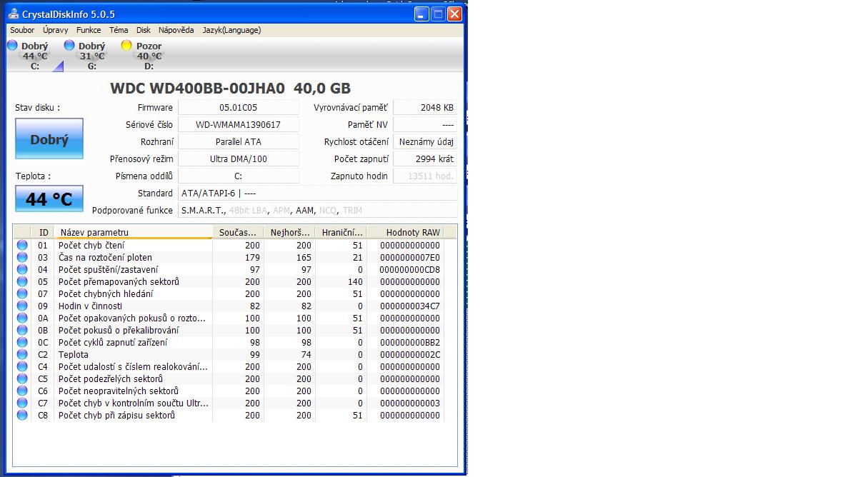Open the Nápověda menu
This screenshot has width=868, height=477.
(176, 30)
